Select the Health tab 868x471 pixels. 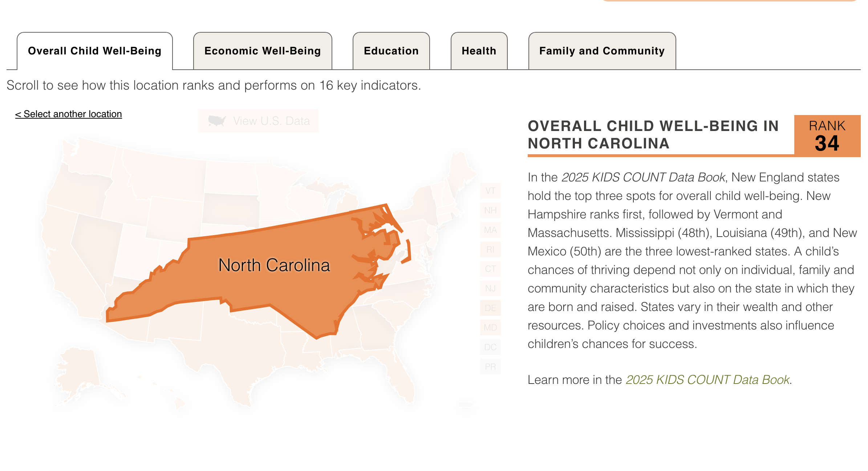pos(479,51)
